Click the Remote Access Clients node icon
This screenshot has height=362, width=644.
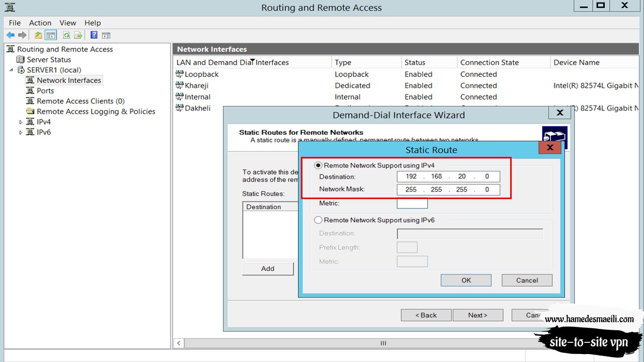click(30, 101)
